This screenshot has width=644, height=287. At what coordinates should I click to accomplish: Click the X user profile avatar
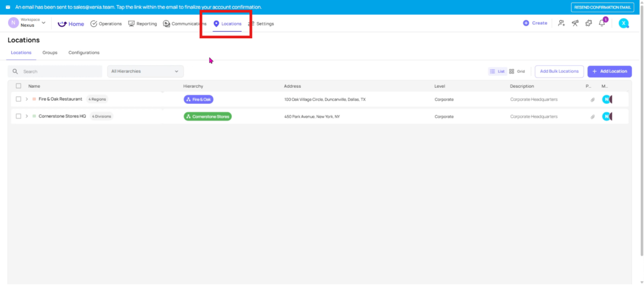tap(624, 23)
